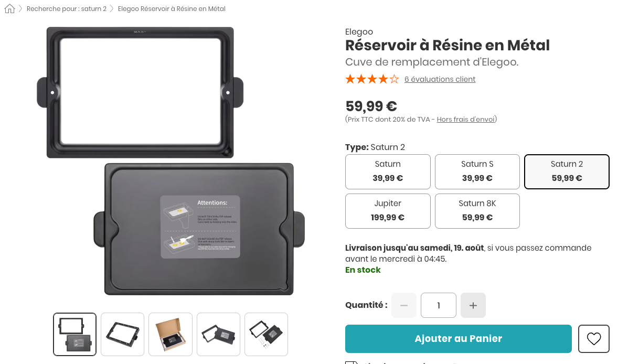Show the second thumbnail of the tank frame
The width and height of the screenshot is (639, 364).
(x=122, y=335)
